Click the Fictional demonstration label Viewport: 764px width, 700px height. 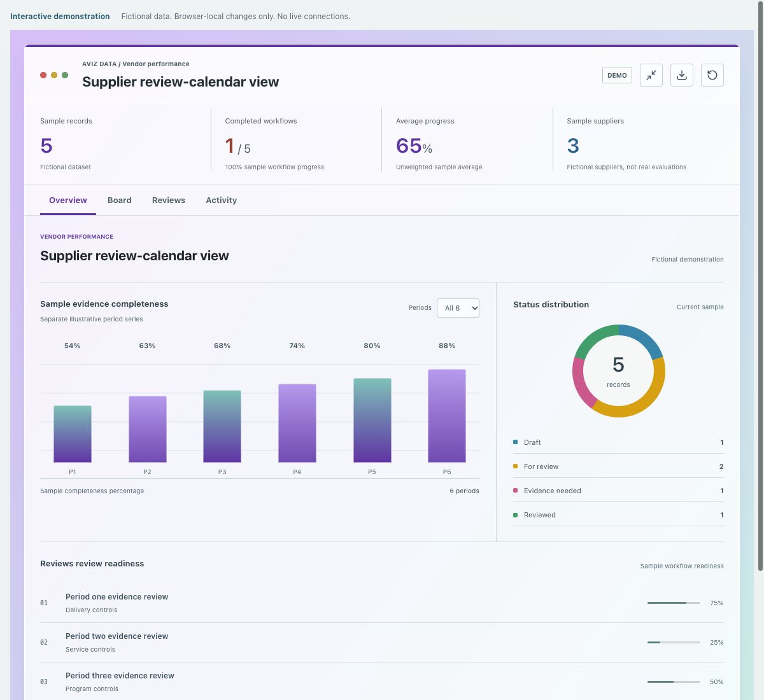[x=688, y=259]
